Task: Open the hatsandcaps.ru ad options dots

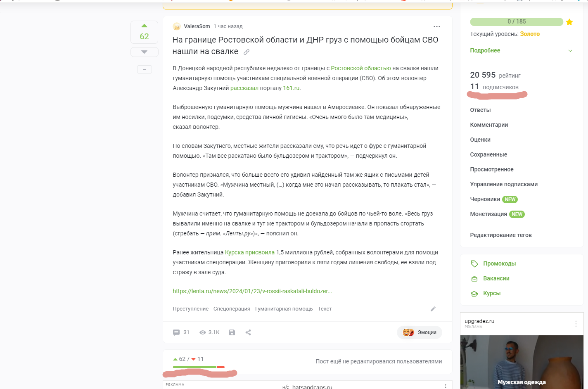Action: click(445, 386)
